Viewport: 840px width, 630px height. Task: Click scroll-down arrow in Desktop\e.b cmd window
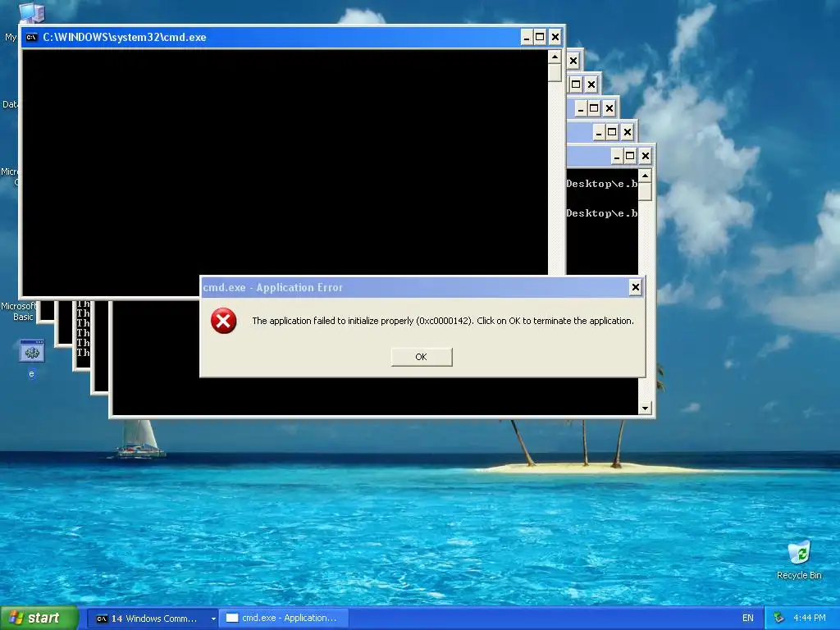pos(645,409)
